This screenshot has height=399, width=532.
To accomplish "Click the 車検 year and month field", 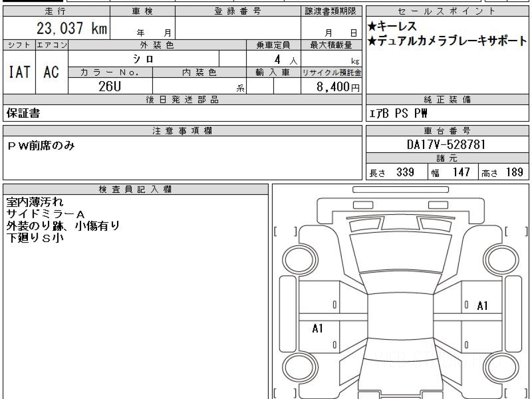I will tap(142, 28).
